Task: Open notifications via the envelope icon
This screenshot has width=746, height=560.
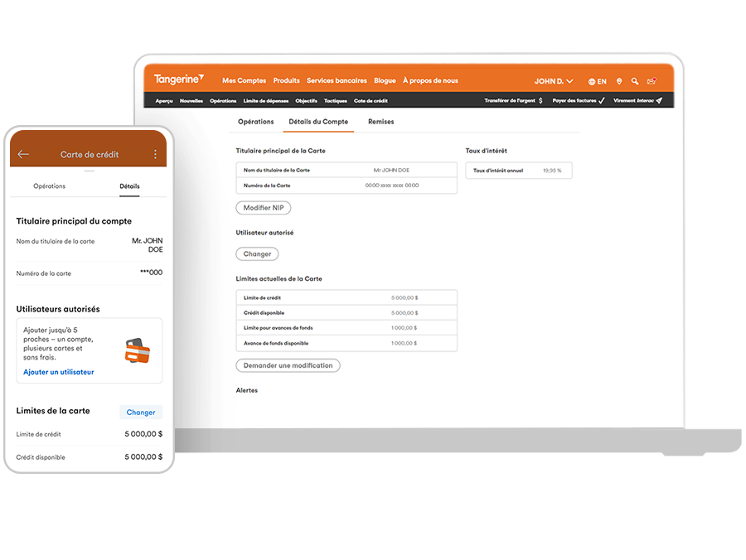Action: [x=652, y=81]
